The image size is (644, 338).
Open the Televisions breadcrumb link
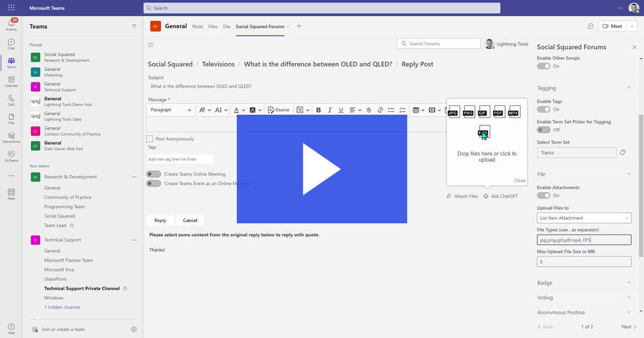pyautogui.click(x=218, y=64)
